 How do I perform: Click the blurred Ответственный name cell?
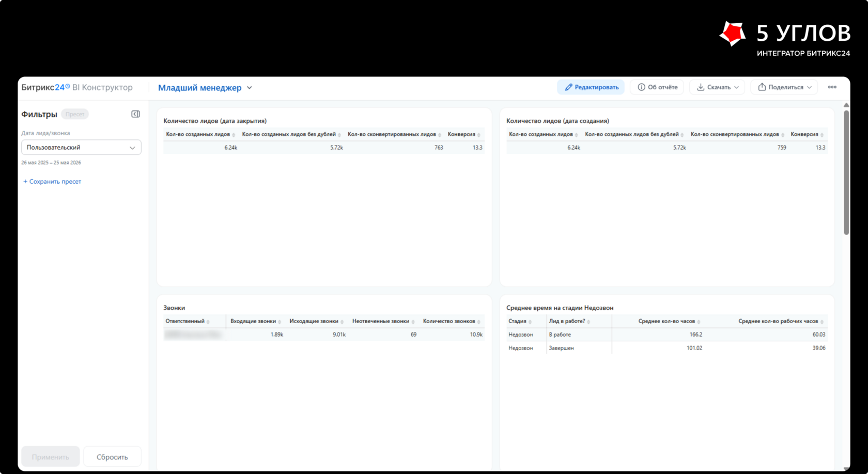coord(193,335)
